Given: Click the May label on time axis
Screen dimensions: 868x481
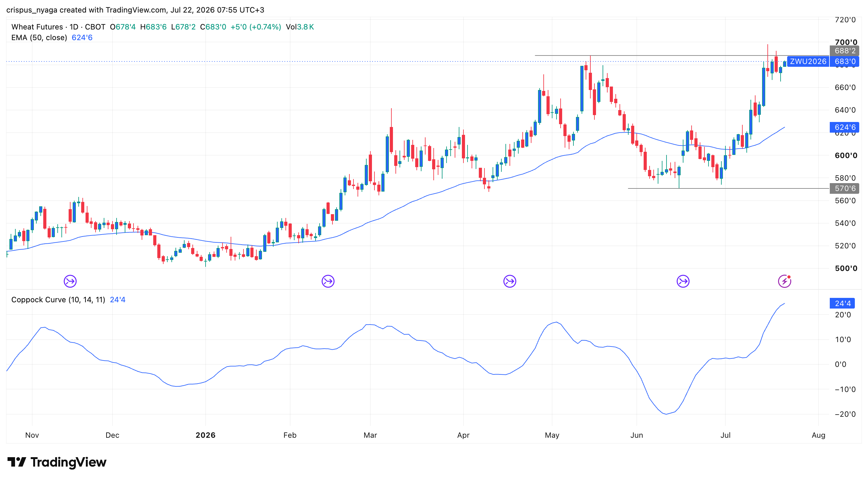Looking at the screenshot, I should (552, 435).
